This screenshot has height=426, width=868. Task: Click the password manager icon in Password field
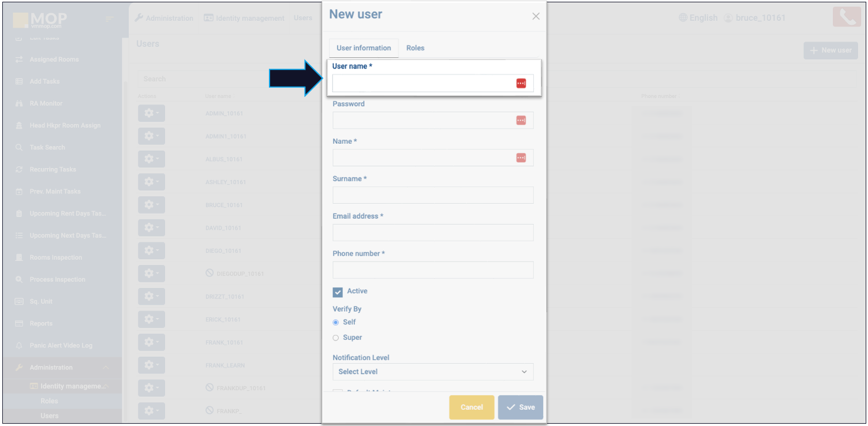pos(521,121)
